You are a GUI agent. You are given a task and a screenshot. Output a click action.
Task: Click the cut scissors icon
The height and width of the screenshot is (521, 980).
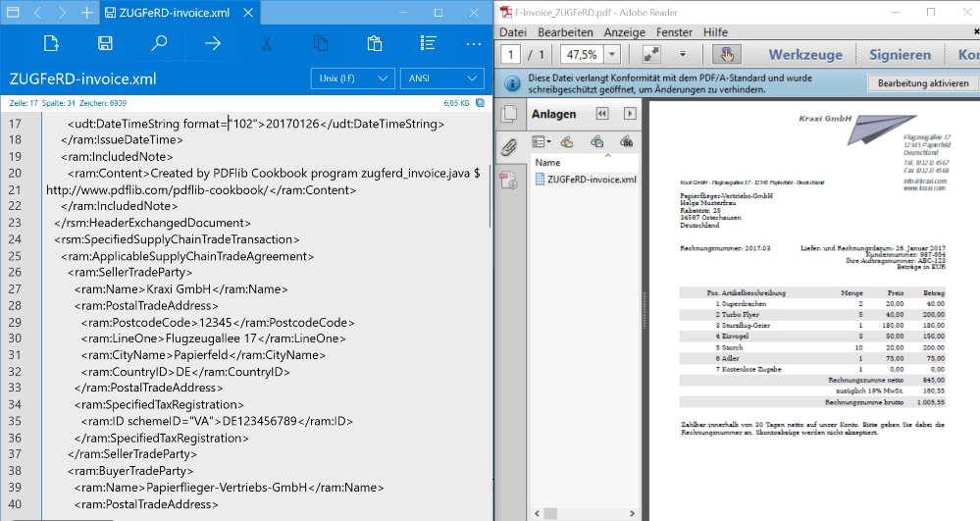tap(266, 43)
